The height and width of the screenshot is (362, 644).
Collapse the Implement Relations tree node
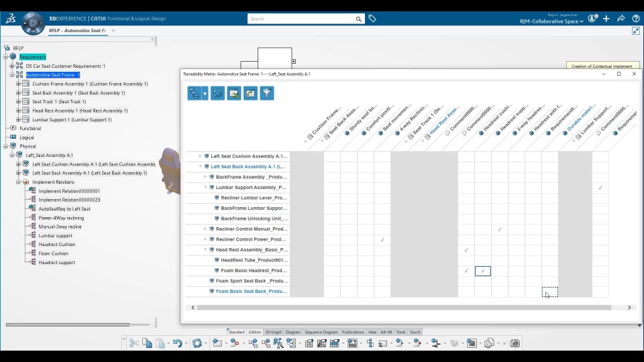19,182
